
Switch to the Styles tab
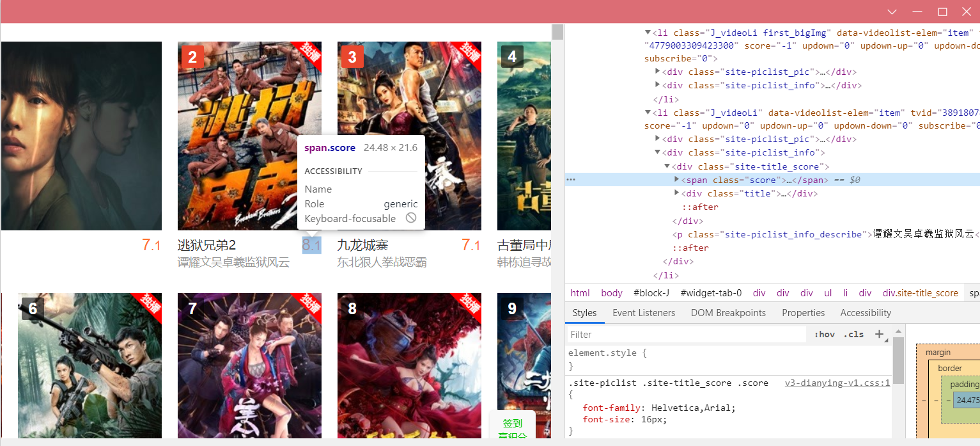[x=584, y=313]
